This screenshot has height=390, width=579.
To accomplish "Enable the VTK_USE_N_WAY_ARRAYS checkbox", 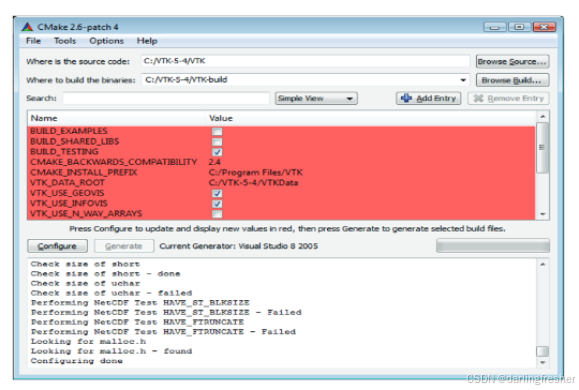I will tap(217, 214).
